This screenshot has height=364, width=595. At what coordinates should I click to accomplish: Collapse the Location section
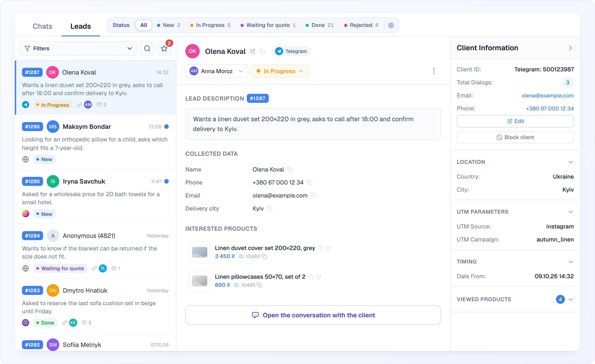click(x=571, y=162)
